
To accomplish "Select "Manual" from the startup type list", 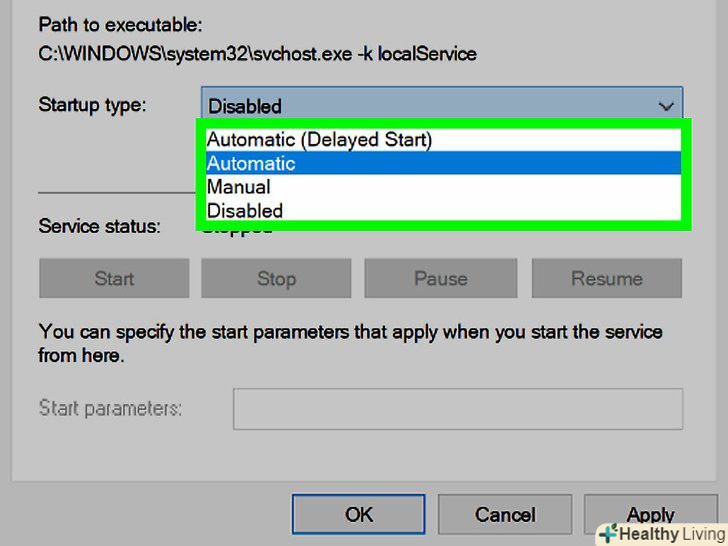I will pos(239,187).
